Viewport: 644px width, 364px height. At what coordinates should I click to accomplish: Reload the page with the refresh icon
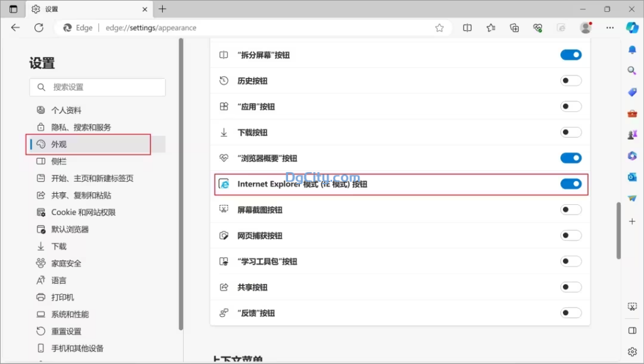39,28
